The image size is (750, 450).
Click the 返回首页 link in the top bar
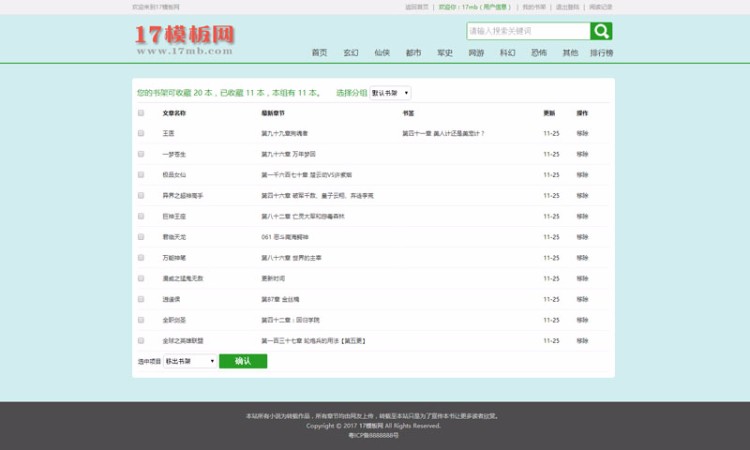click(x=417, y=7)
